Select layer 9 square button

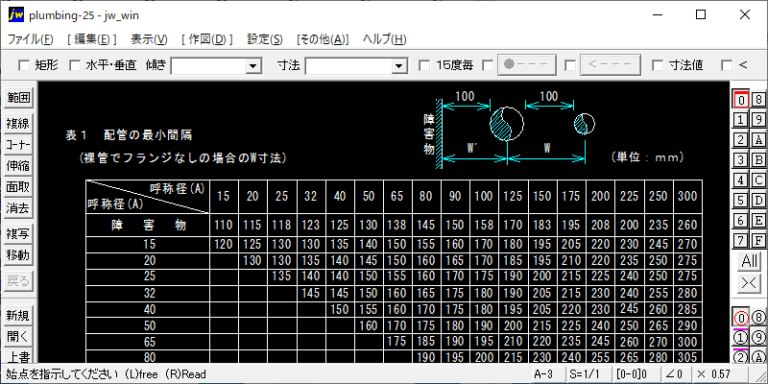click(x=758, y=120)
